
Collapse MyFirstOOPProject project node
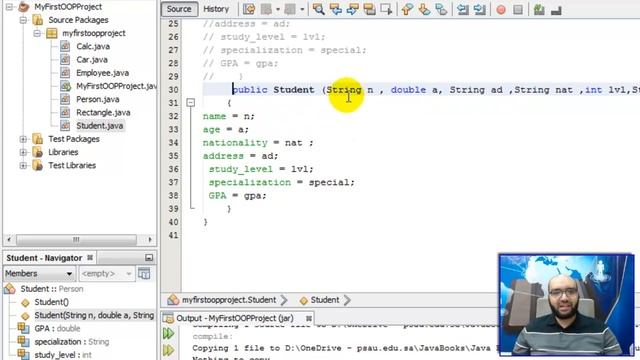pos(9,7)
